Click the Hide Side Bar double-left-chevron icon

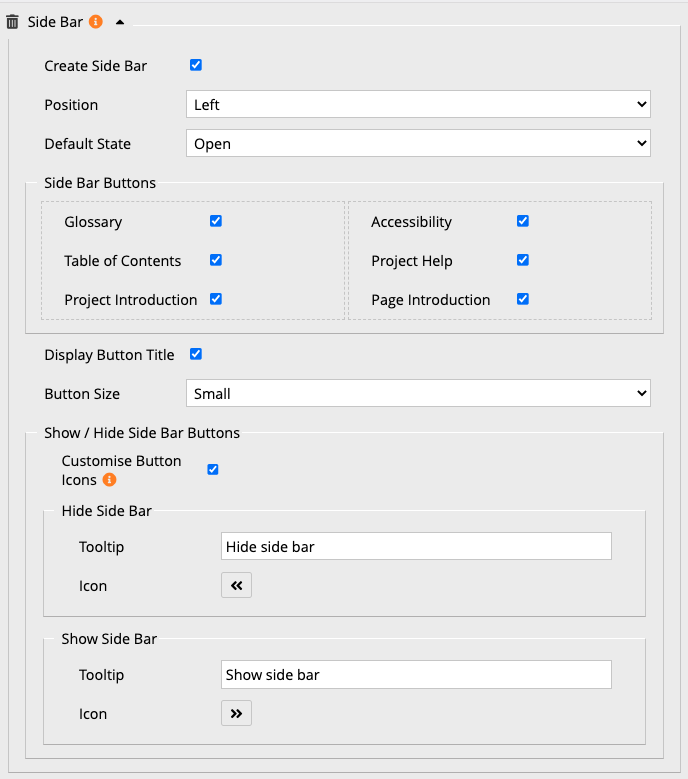click(236, 585)
